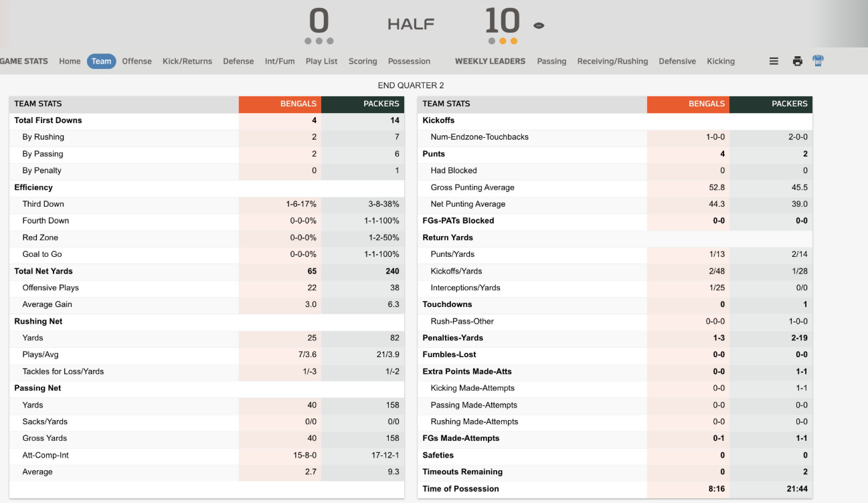Click the football possession icon
Image resolution: width=868 pixels, height=503 pixels.
(539, 25)
